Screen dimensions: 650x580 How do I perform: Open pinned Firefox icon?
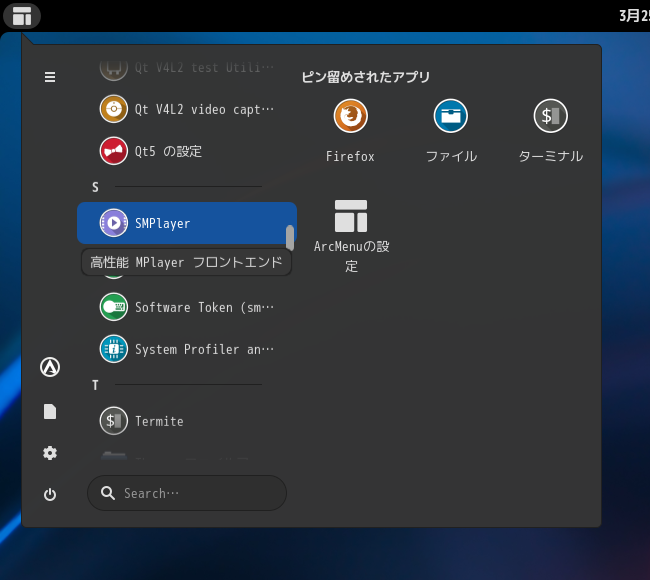pyautogui.click(x=351, y=116)
